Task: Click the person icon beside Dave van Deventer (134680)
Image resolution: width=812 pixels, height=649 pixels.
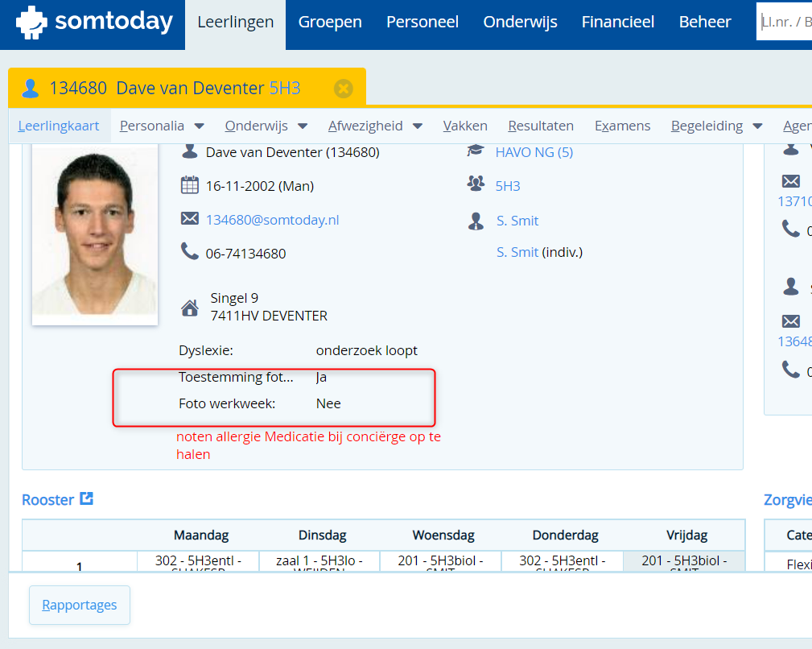Action: tap(190, 151)
